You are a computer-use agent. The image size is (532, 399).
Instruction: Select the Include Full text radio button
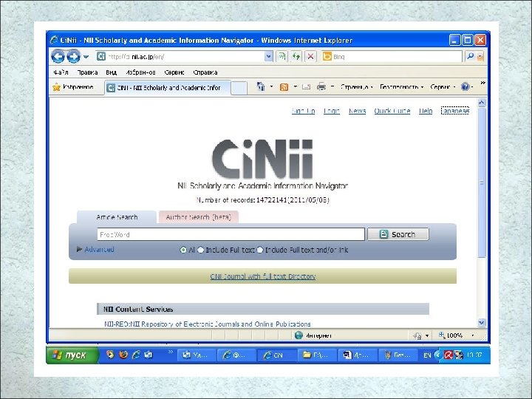(201, 250)
